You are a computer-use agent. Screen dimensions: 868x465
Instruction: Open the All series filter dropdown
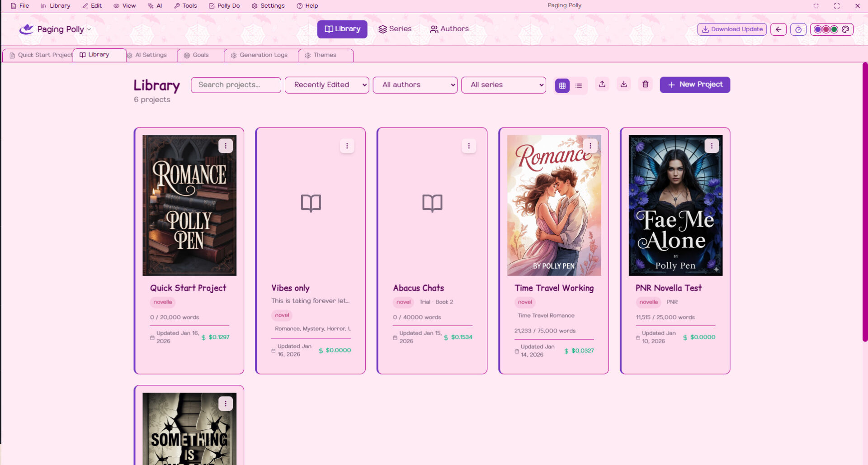click(x=503, y=85)
